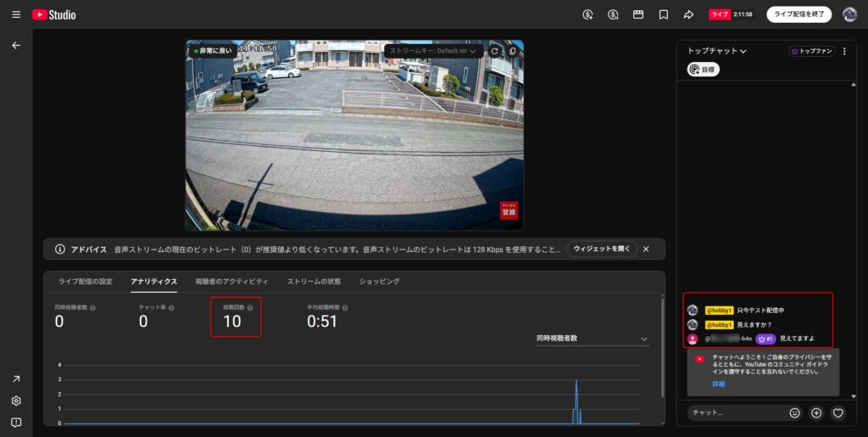Open the account avatar menu
The image size is (868, 437).
849,14
